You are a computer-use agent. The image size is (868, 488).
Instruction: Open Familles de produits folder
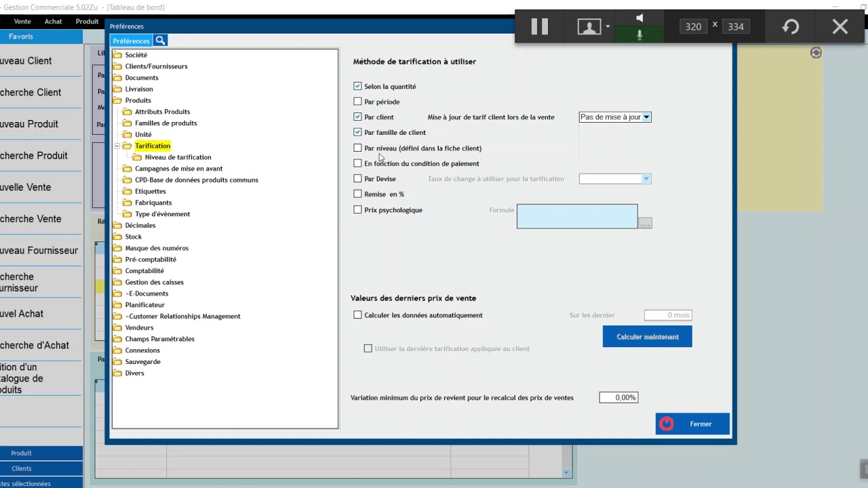[x=165, y=123]
